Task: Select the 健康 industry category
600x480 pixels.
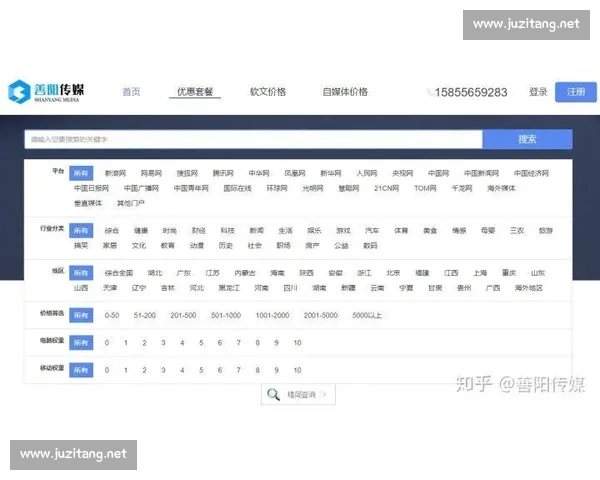Action: 141,231
